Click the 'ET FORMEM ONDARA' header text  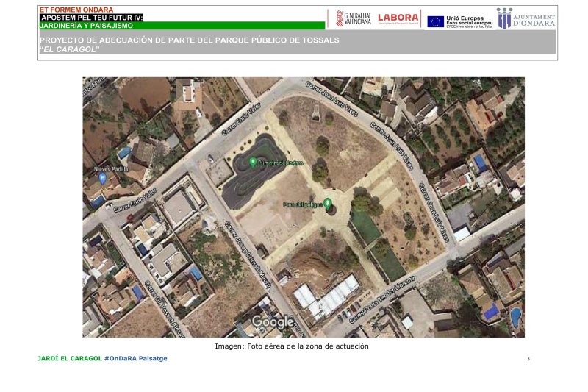[x=76, y=10]
